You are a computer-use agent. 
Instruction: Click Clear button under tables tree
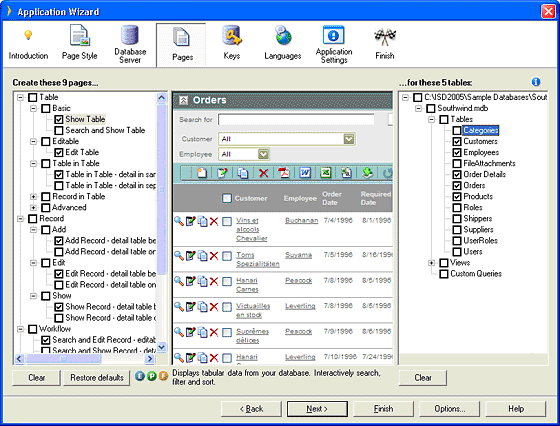[423, 378]
